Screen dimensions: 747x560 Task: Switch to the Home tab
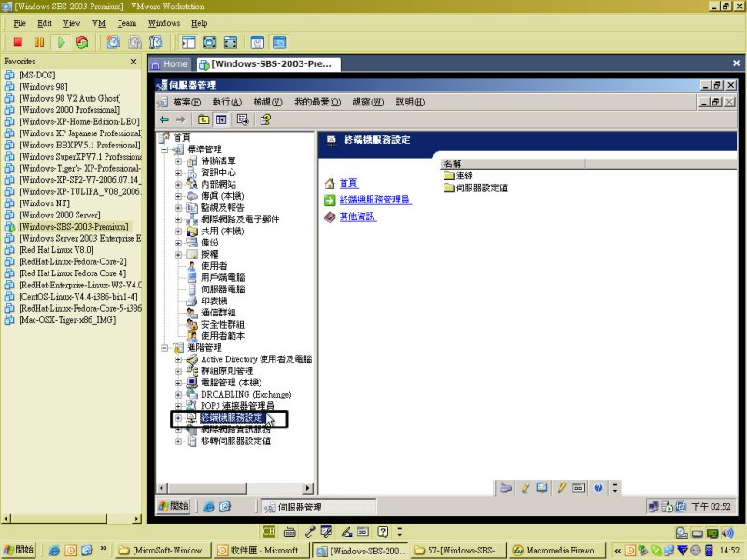tap(169, 63)
